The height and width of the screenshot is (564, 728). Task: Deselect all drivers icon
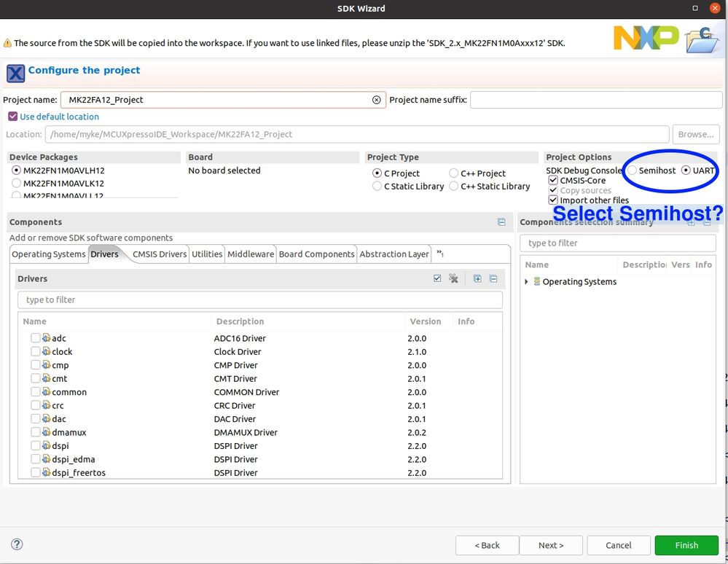click(x=453, y=278)
